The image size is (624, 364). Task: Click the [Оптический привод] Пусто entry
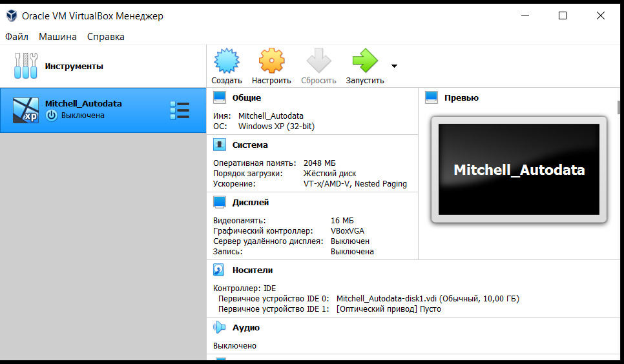[389, 308]
